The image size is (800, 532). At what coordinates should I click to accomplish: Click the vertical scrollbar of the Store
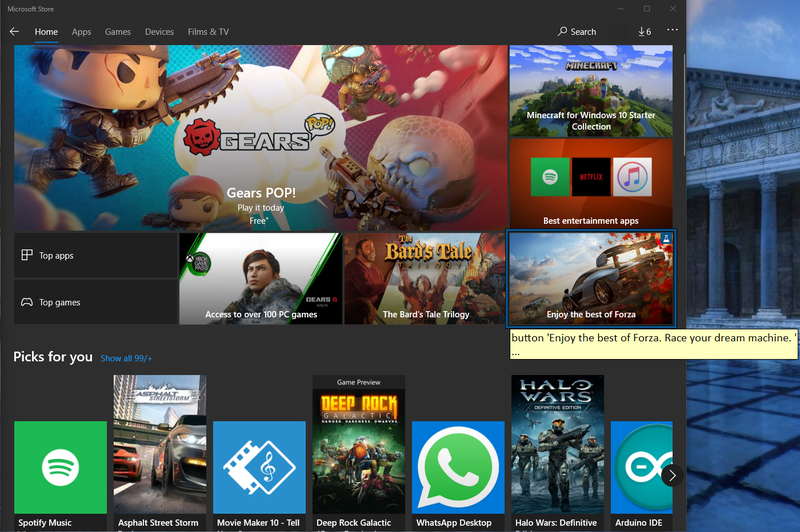pyautogui.click(x=684, y=105)
